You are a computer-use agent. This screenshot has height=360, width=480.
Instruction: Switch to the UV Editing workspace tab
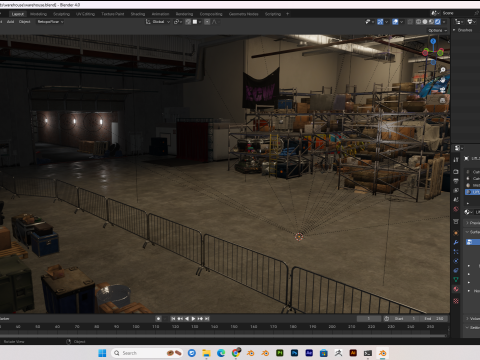[85, 14]
